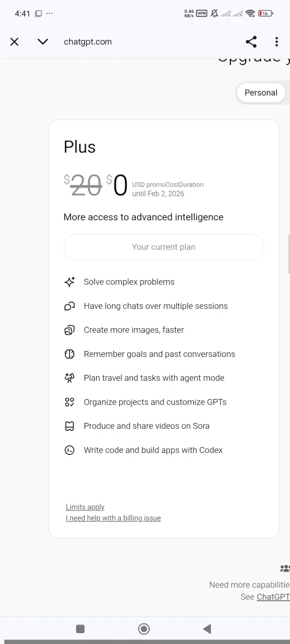Tap the images icon beside Create more images

tap(69, 330)
